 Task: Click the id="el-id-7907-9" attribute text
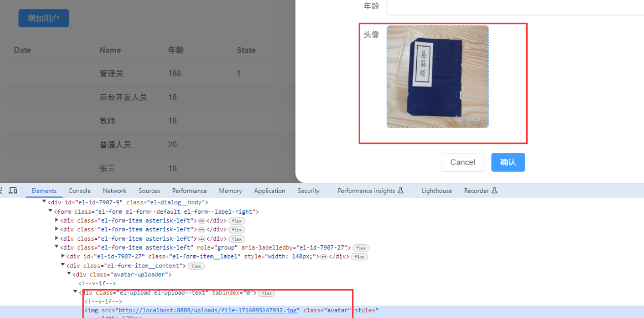[93, 202]
